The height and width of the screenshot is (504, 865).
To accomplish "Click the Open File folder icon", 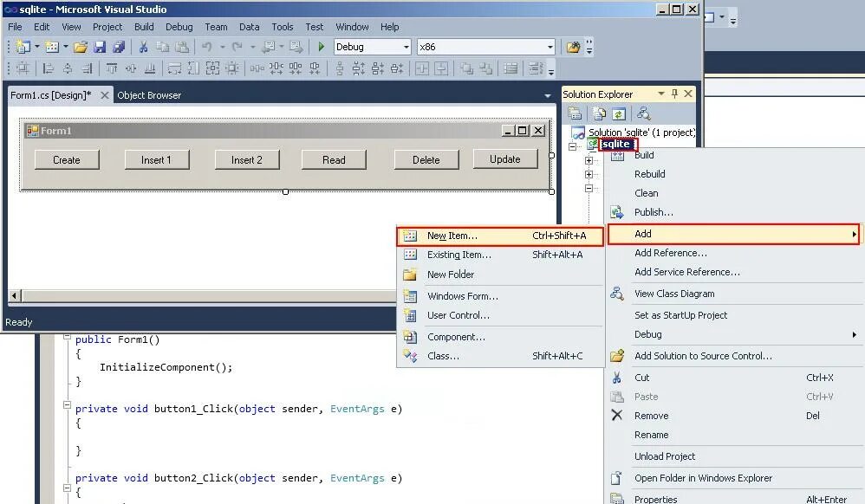I will tap(81, 47).
